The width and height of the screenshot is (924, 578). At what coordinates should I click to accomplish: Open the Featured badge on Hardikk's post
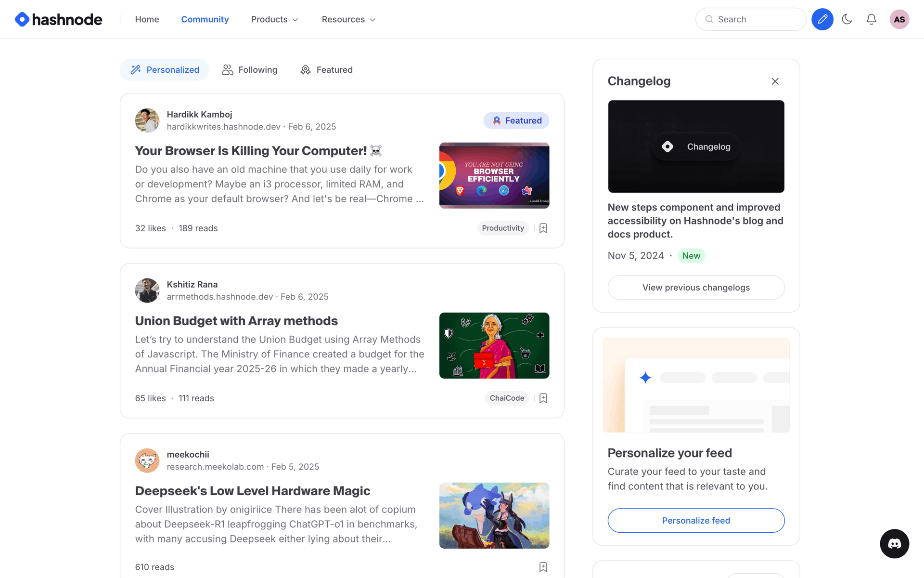pyautogui.click(x=516, y=120)
